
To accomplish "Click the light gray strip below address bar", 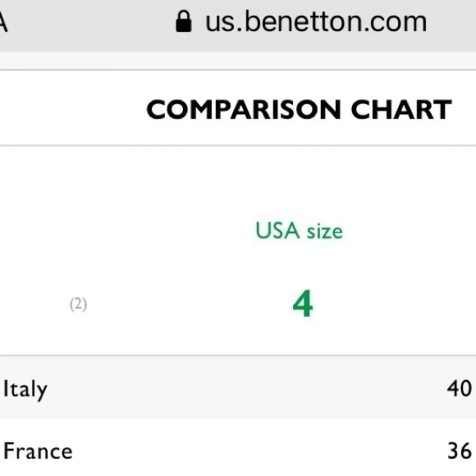I will (238, 60).
